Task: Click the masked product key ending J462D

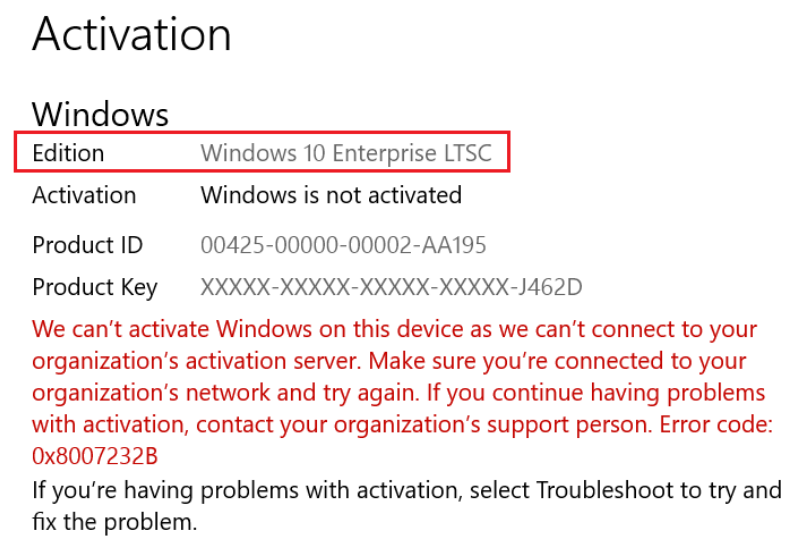Action: pos(391,287)
